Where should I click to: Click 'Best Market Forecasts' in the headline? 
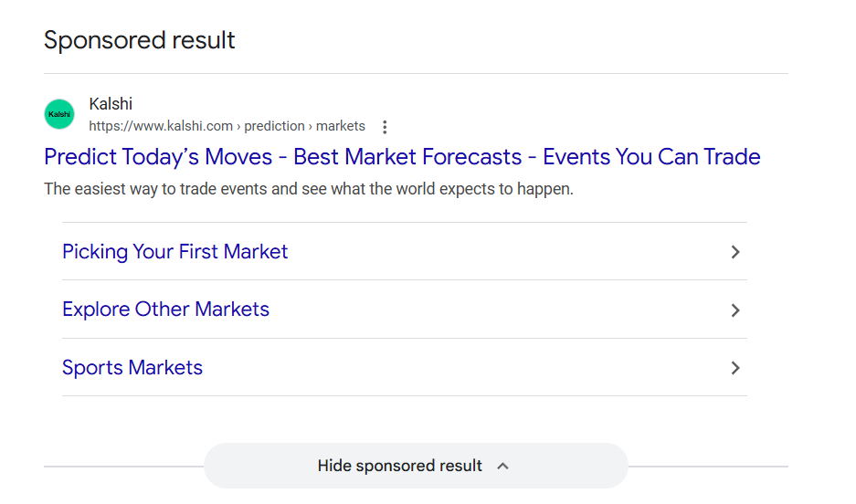pos(407,157)
